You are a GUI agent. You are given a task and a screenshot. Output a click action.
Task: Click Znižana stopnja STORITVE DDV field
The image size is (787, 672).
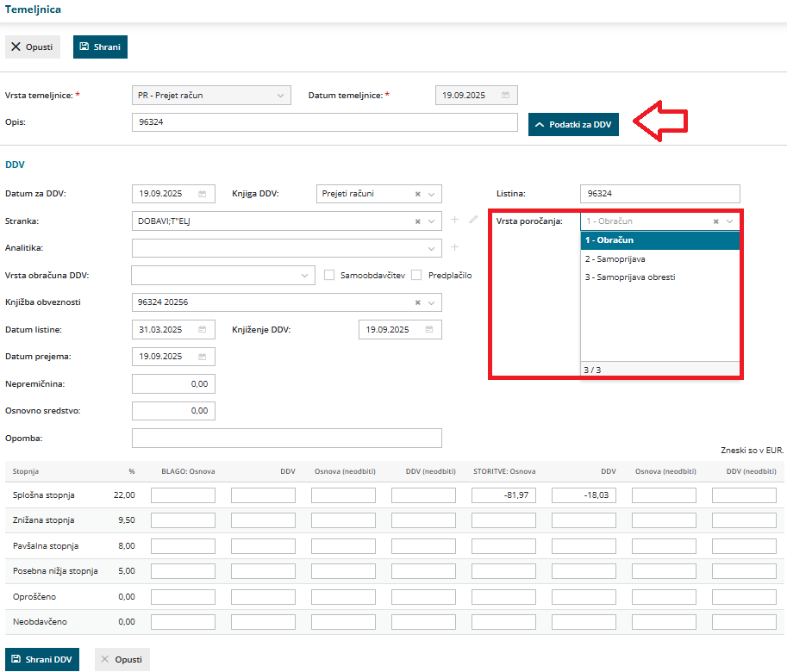click(x=584, y=520)
